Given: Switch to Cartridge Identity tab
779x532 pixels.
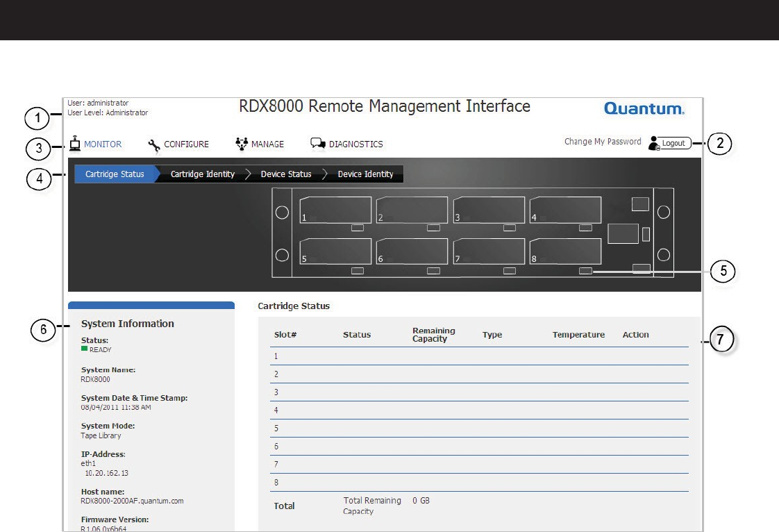Looking at the screenshot, I should pos(203,174).
